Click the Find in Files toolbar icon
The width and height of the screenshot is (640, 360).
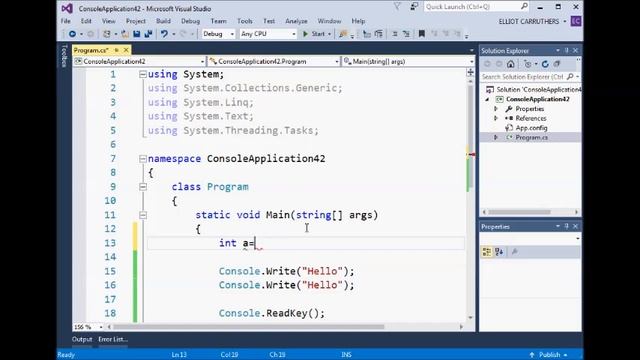click(343, 34)
